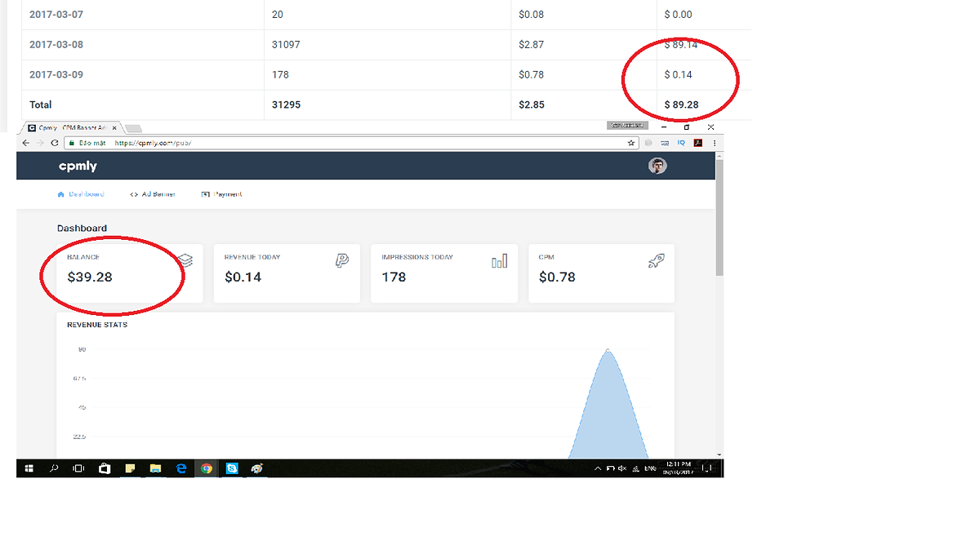Click the 31295 total impressions cell

pyautogui.click(x=286, y=105)
